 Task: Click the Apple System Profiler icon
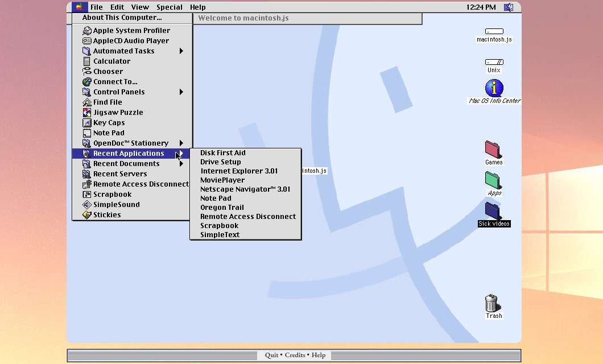point(87,30)
